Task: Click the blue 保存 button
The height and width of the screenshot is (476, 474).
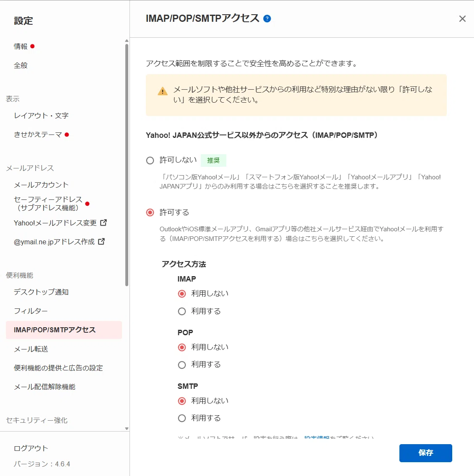Action: pyautogui.click(x=425, y=453)
